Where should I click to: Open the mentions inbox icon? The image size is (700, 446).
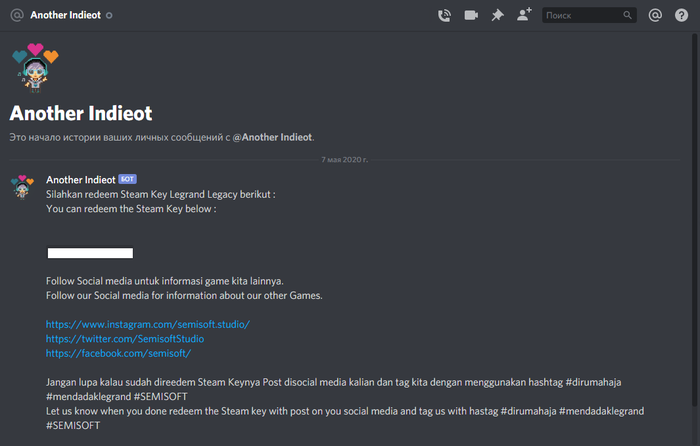coord(655,15)
